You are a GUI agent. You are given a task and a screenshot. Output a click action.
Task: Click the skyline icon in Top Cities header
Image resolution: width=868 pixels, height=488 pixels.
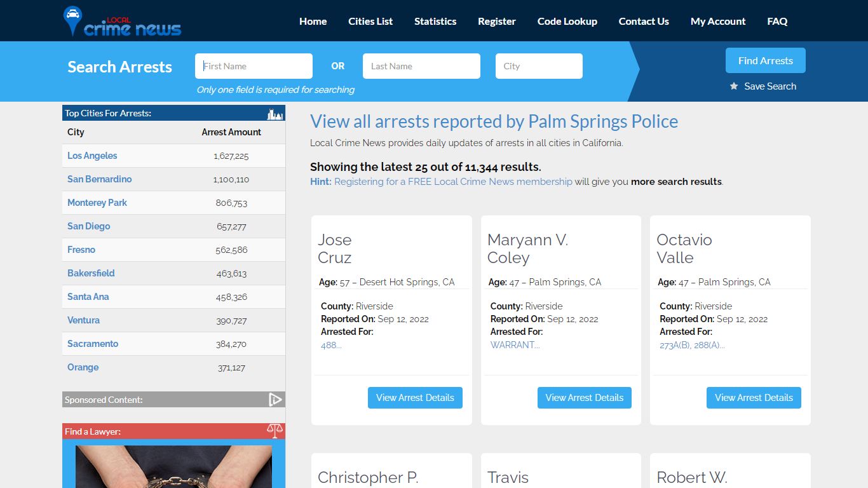coord(275,114)
